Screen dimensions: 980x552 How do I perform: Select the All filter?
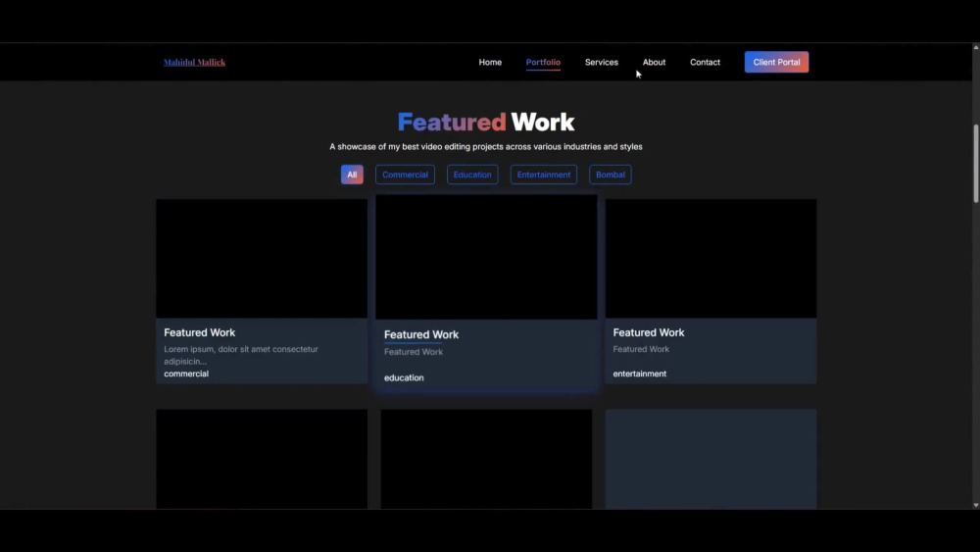tap(352, 175)
